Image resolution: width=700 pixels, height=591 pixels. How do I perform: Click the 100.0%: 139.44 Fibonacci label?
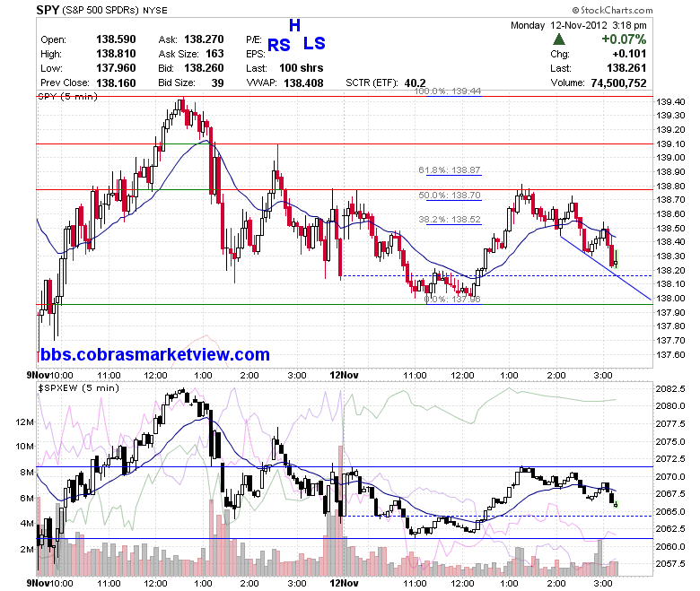[448, 91]
